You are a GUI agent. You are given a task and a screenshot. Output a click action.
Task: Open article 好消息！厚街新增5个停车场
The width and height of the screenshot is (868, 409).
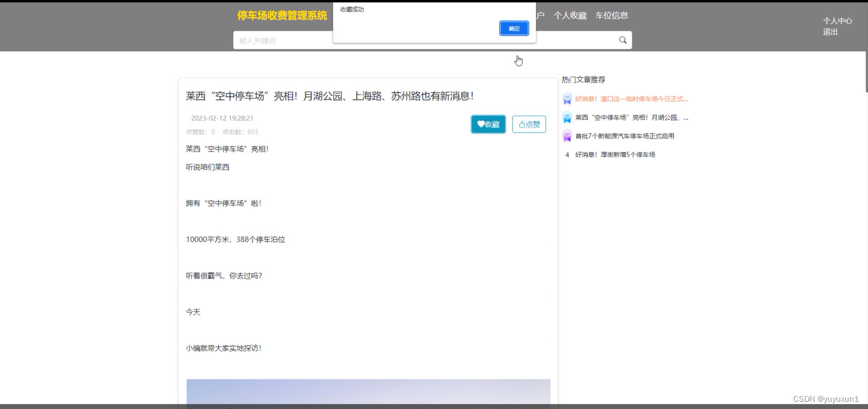(615, 155)
